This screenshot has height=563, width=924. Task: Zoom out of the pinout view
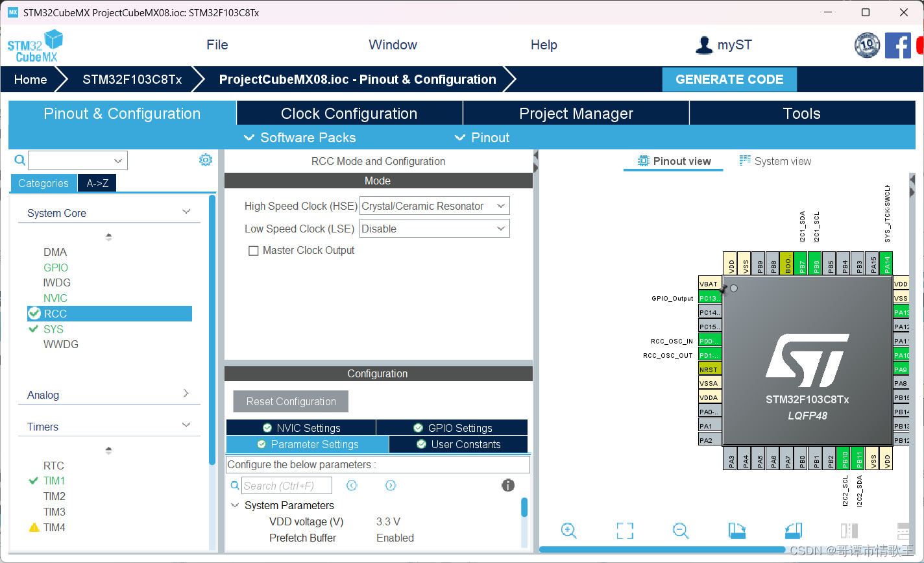pos(681,531)
